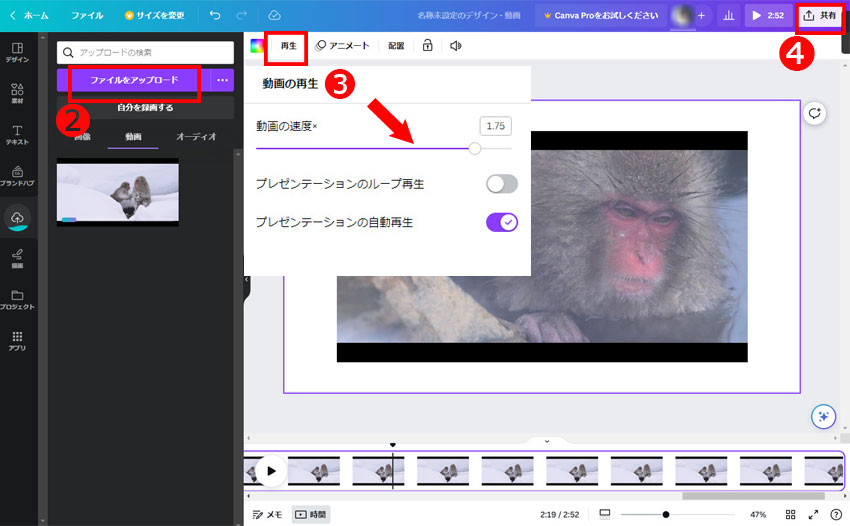Click the ファイルをアップロード button
The width and height of the screenshot is (850, 526).
click(134, 80)
